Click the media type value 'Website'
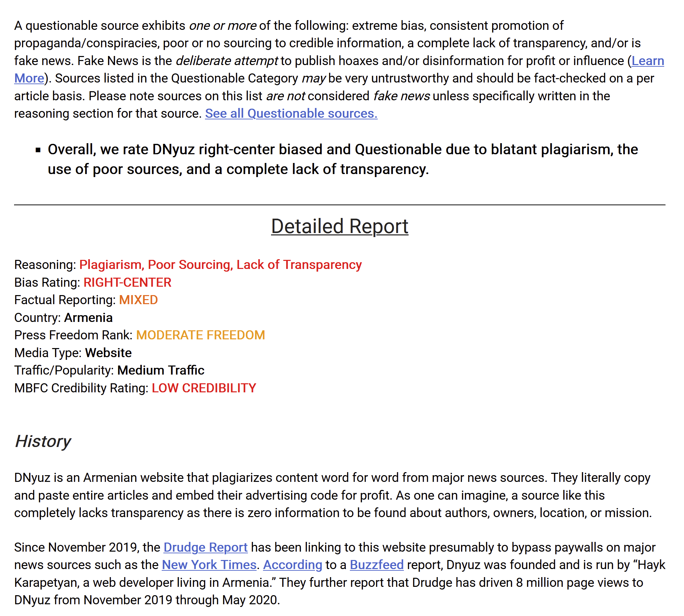Screen dimensions: 684x616 (x=108, y=353)
